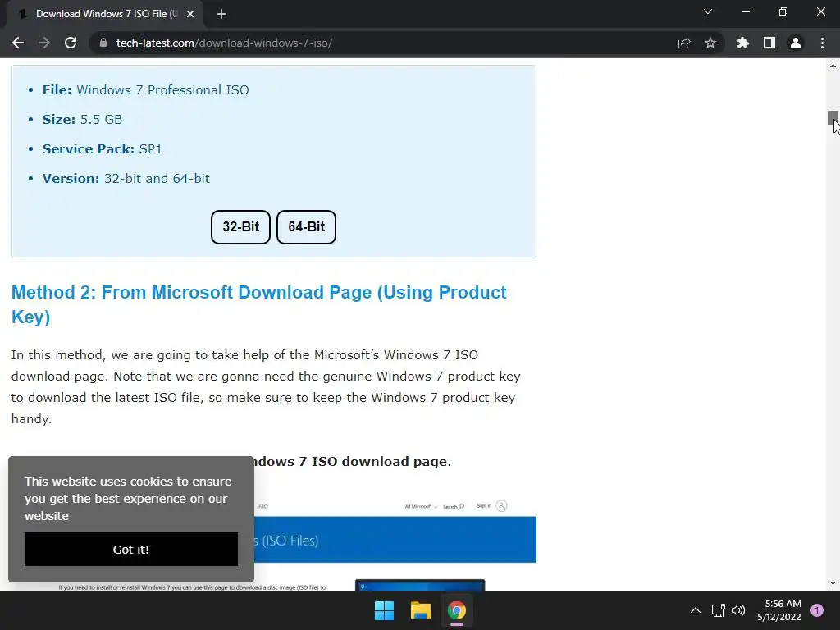This screenshot has width=840, height=630.
Task: Click the address bar URL
Action: click(x=224, y=43)
